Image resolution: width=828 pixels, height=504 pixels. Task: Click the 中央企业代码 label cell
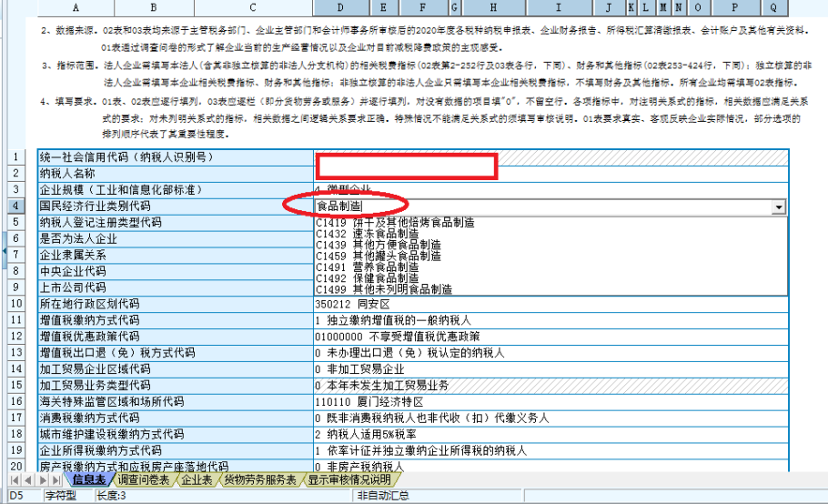point(176,271)
